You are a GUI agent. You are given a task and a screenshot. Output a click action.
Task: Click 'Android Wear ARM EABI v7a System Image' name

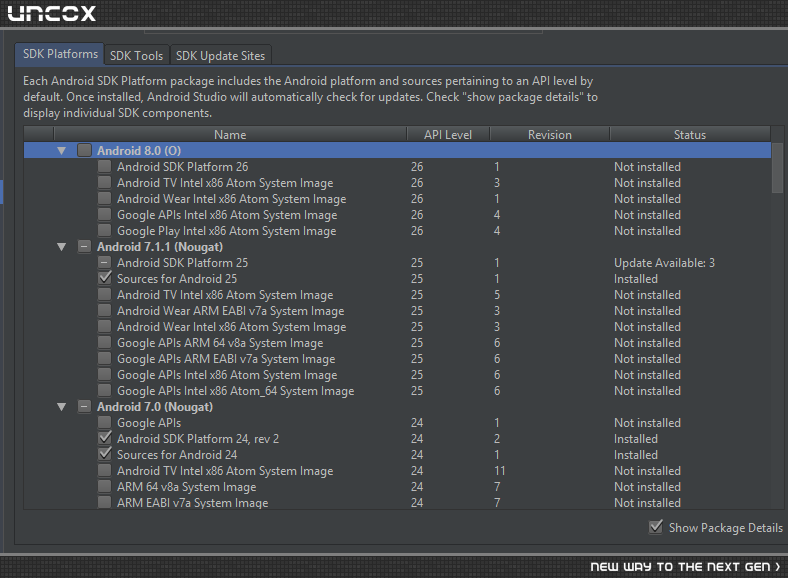pyautogui.click(x=231, y=311)
